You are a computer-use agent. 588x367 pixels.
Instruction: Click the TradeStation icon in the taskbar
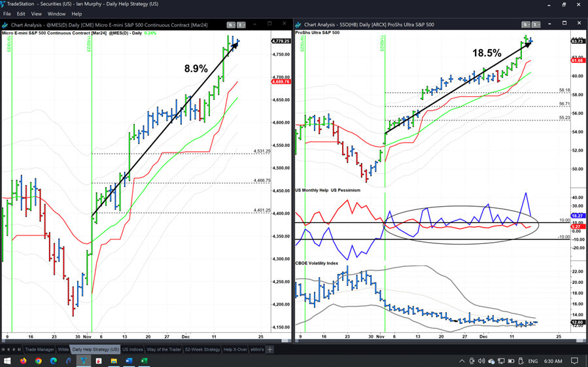click(84, 360)
